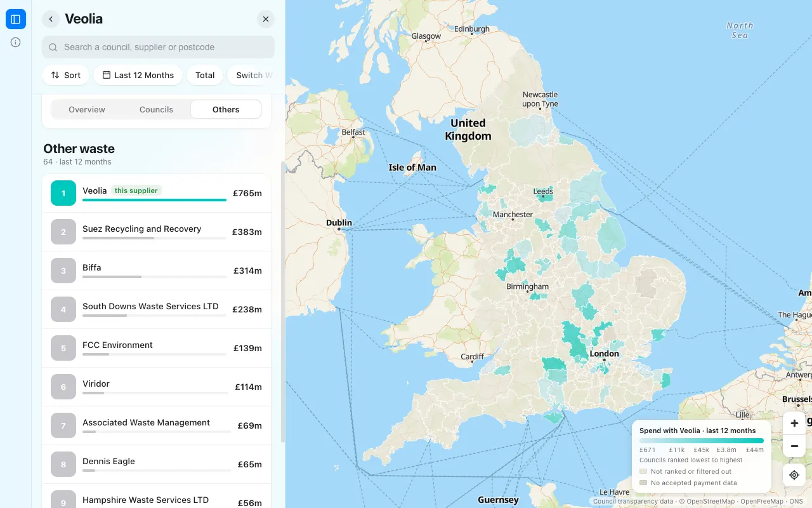Click the Leeds label on the map
Viewport: 812px width, 508px height.
pos(543,191)
